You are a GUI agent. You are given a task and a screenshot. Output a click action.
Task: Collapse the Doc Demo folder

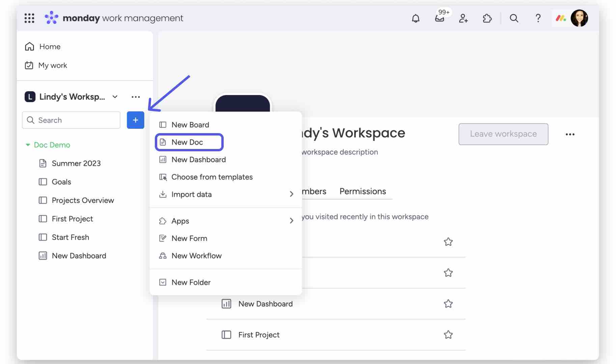click(x=28, y=145)
